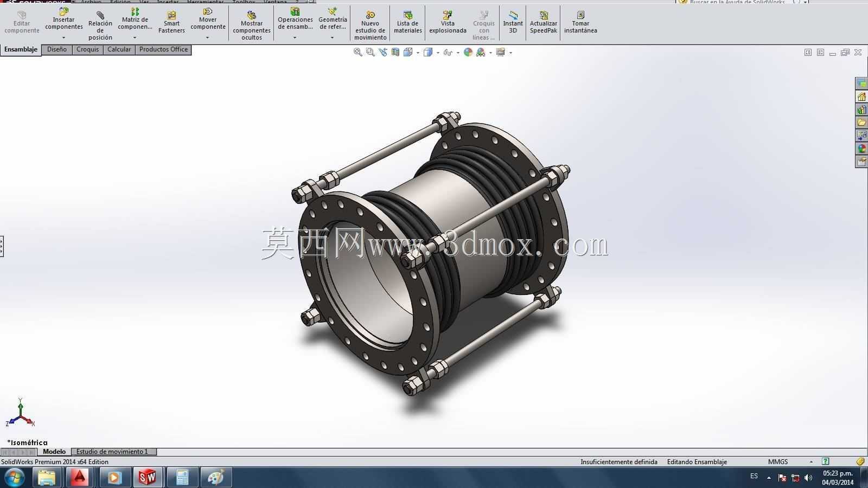Expand Operaciones de ensamblaje dropdown arrow
The image size is (868, 488).
click(x=295, y=37)
